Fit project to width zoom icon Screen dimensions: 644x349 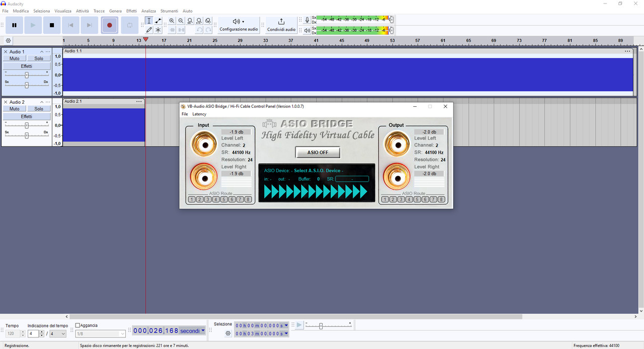[199, 21]
